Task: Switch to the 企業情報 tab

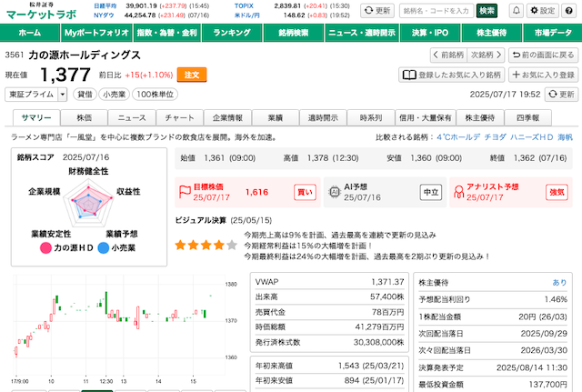Action: [x=227, y=118]
